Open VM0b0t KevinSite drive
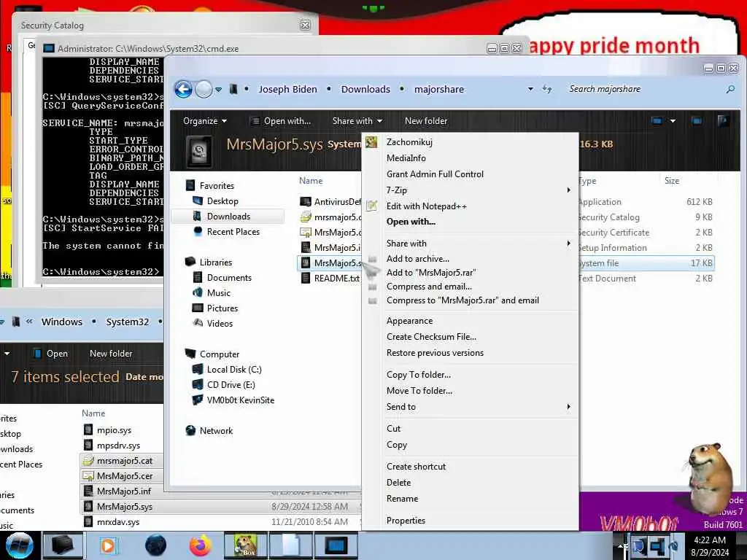This screenshot has width=747, height=560. [240, 400]
